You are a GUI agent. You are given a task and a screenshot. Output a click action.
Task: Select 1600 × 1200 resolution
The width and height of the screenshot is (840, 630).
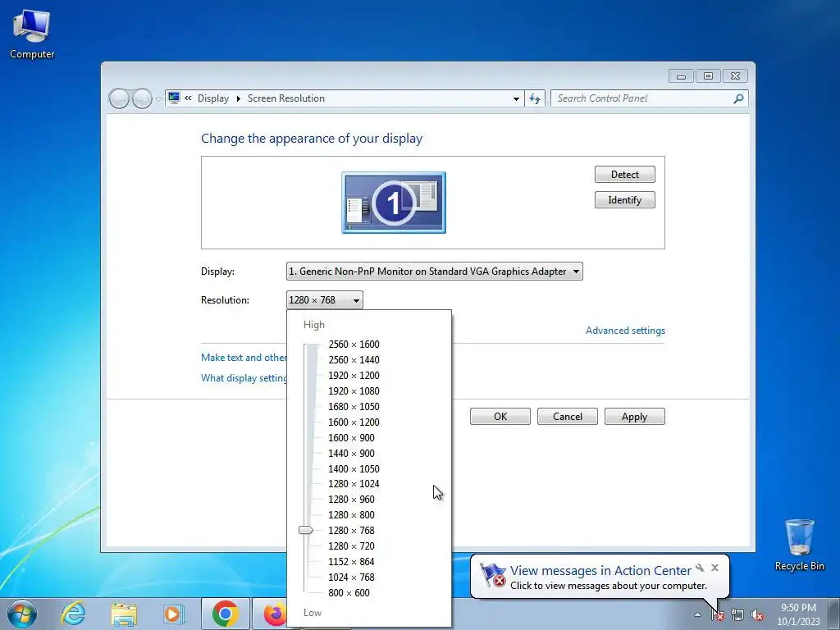(x=354, y=422)
